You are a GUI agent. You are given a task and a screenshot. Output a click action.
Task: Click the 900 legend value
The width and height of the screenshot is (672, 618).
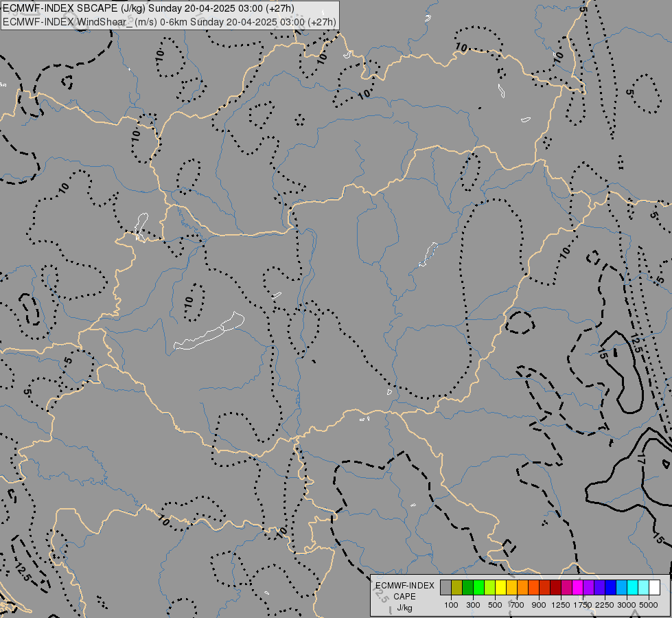[x=539, y=605]
